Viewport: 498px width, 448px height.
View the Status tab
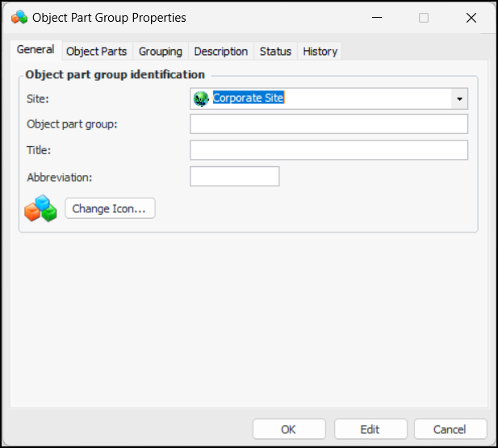pyautogui.click(x=275, y=51)
